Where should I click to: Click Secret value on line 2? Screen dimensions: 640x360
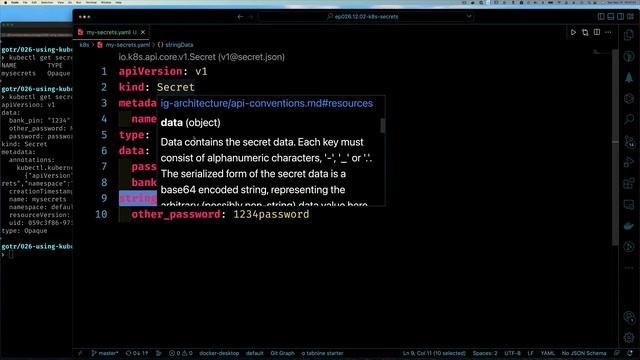point(176,87)
